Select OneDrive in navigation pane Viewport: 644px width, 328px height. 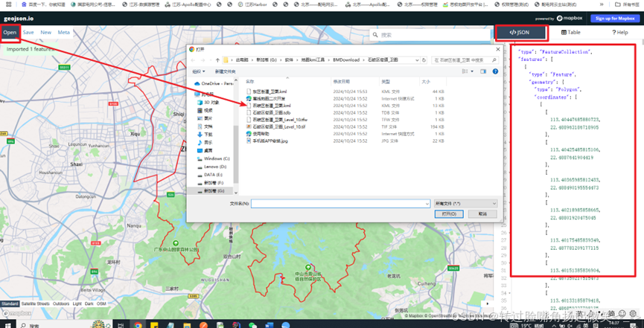click(214, 83)
